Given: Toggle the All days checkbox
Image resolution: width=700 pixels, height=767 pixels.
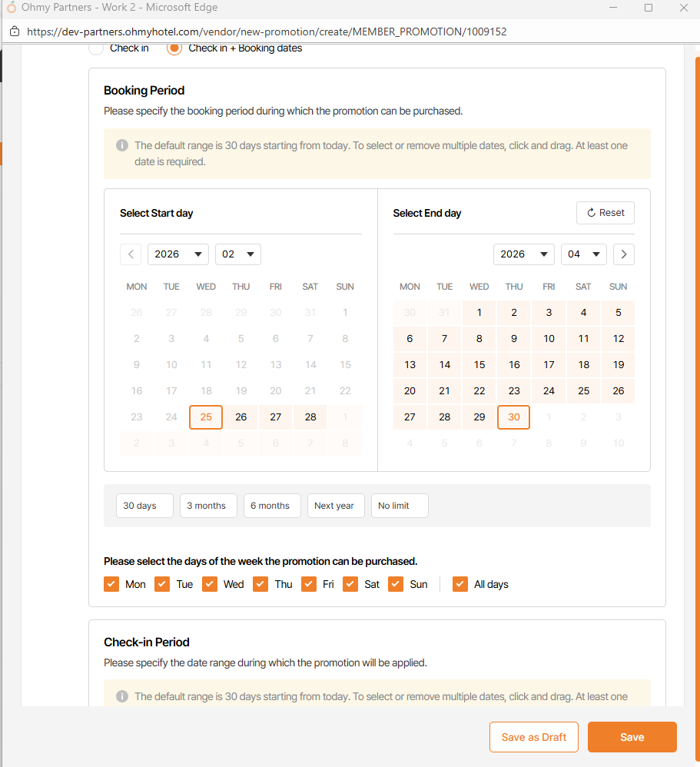Looking at the screenshot, I should pyautogui.click(x=460, y=584).
